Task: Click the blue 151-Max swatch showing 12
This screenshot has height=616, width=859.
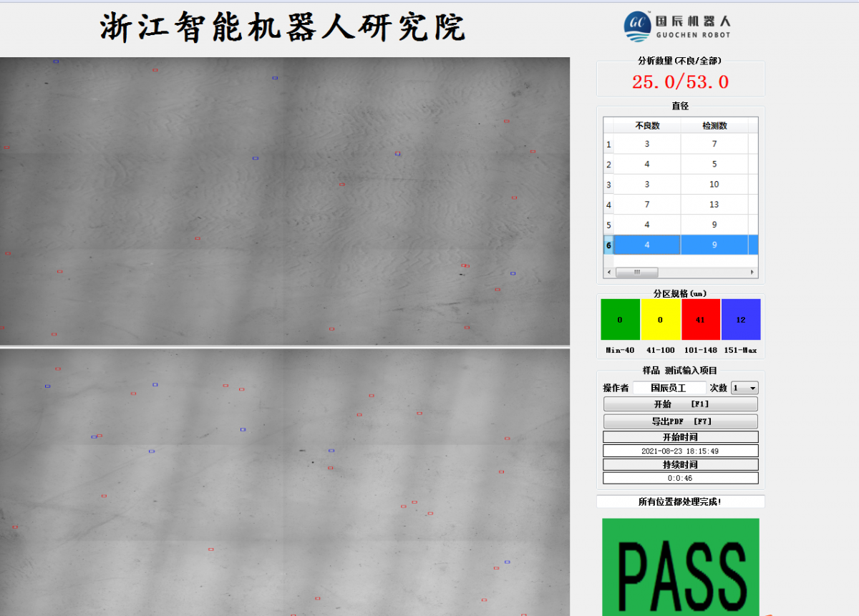Action: (x=741, y=319)
